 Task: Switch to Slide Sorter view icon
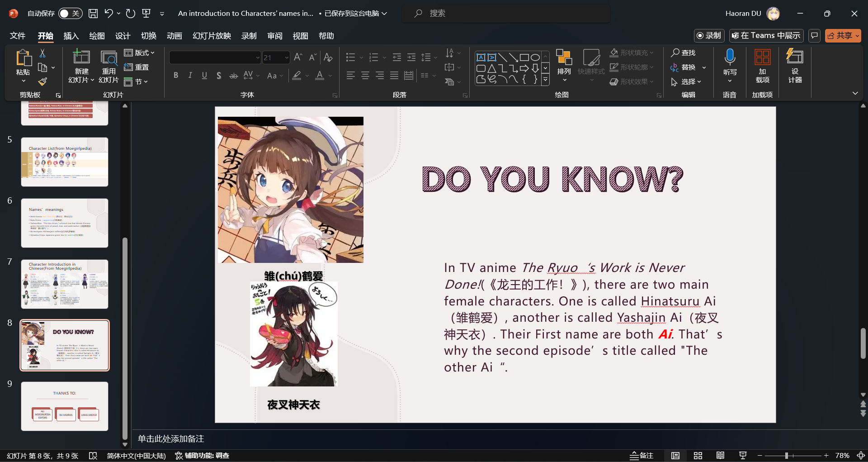tap(698, 456)
